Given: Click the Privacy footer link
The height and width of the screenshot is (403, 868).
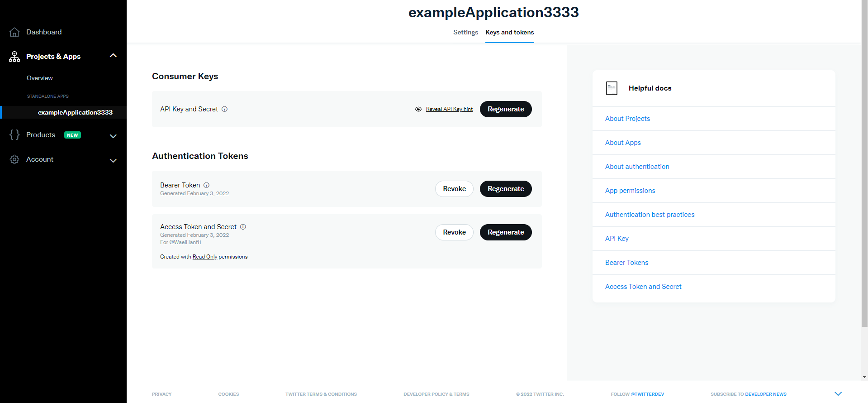Looking at the screenshot, I should tap(161, 394).
